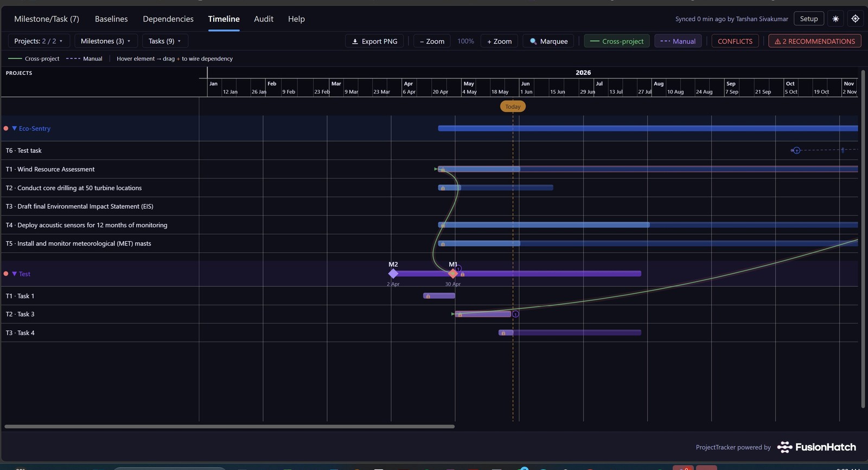Click the vertical scrollbar on the right
Viewport: 868px width, 470px height.
pos(863,239)
